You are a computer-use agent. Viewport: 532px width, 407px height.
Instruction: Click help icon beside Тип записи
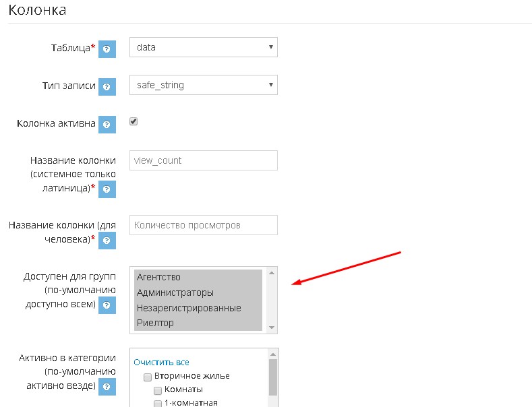(107, 87)
